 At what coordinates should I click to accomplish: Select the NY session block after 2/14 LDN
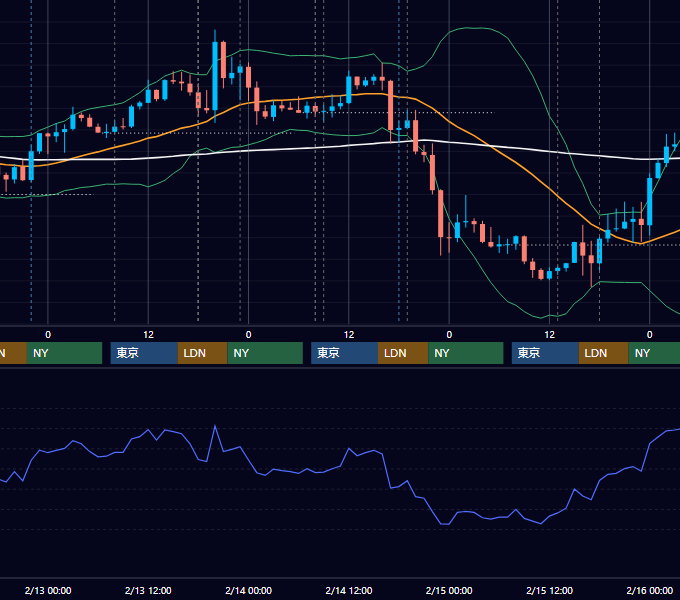[x=466, y=353]
